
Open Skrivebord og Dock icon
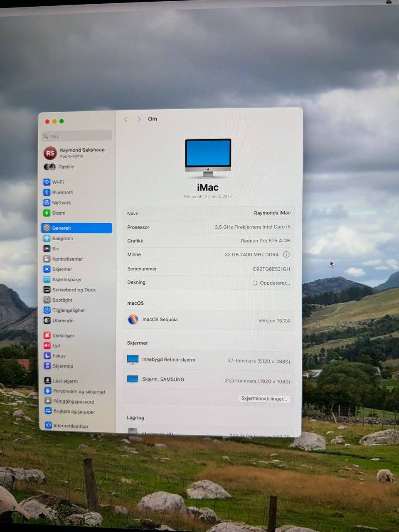47,290
